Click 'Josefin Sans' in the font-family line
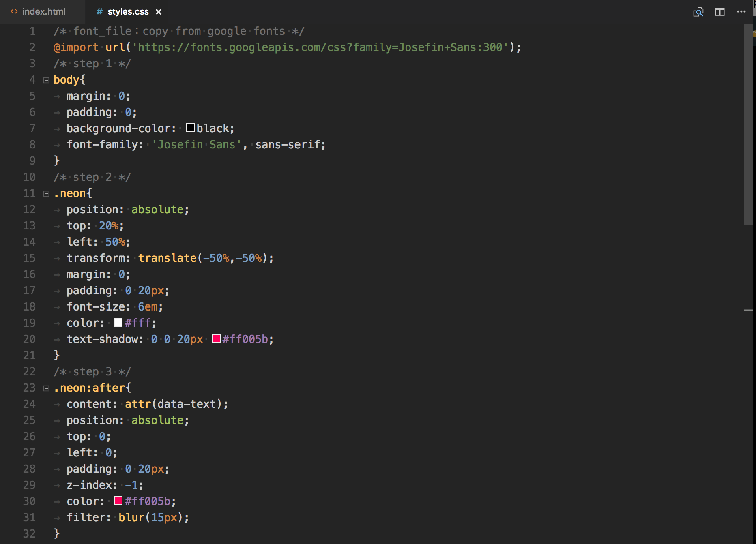Viewport: 756px width, 544px height. 196,145
